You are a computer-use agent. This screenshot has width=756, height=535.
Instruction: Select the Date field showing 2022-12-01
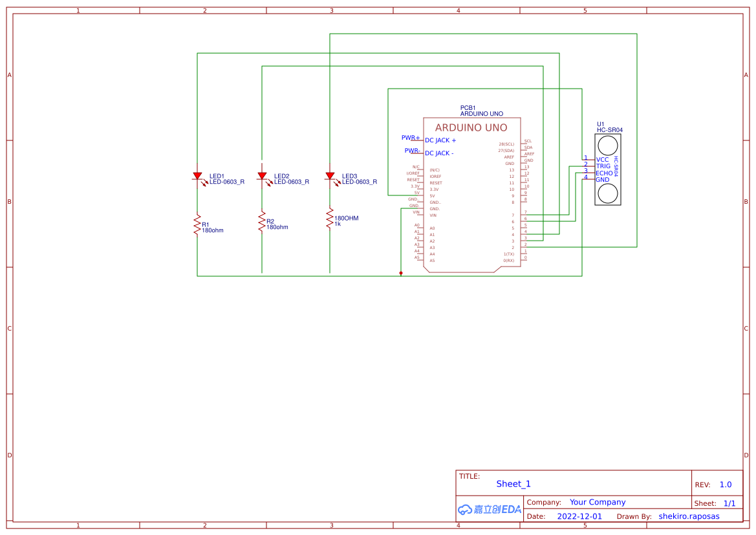click(580, 516)
